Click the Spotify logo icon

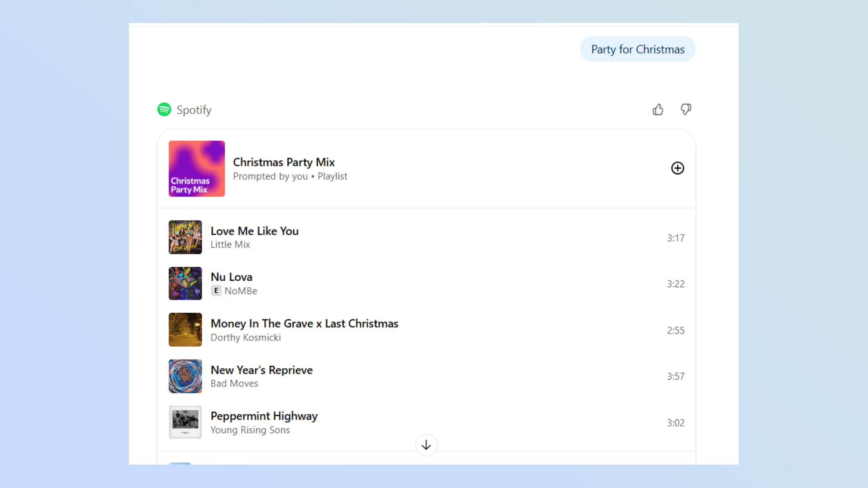coord(164,110)
